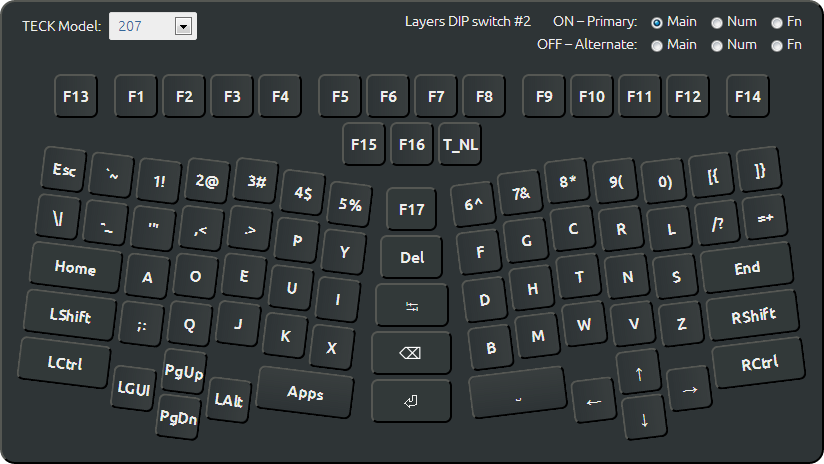Click the letter X key
Viewport: 824px width, 464px height.
[332, 347]
